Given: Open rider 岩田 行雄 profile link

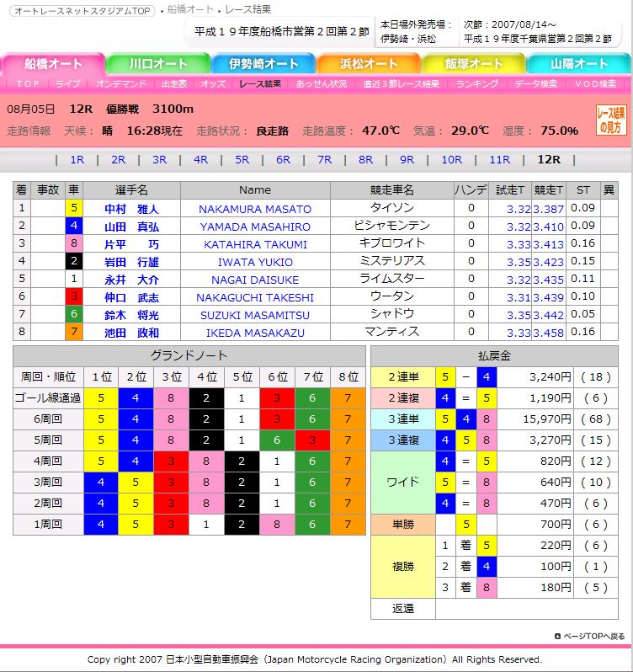Looking at the screenshot, I should (131, 262).
